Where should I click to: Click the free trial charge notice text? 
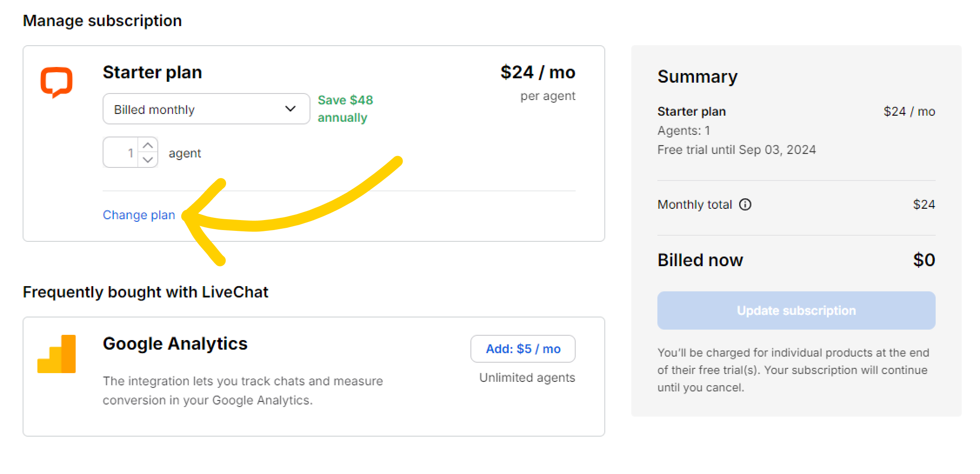(x=793, y=370)
